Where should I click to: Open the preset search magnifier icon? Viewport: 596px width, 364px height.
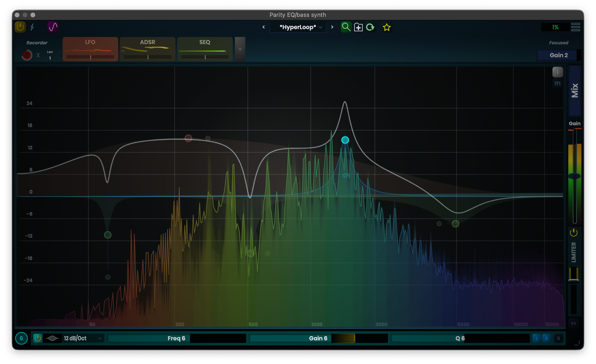346,27
